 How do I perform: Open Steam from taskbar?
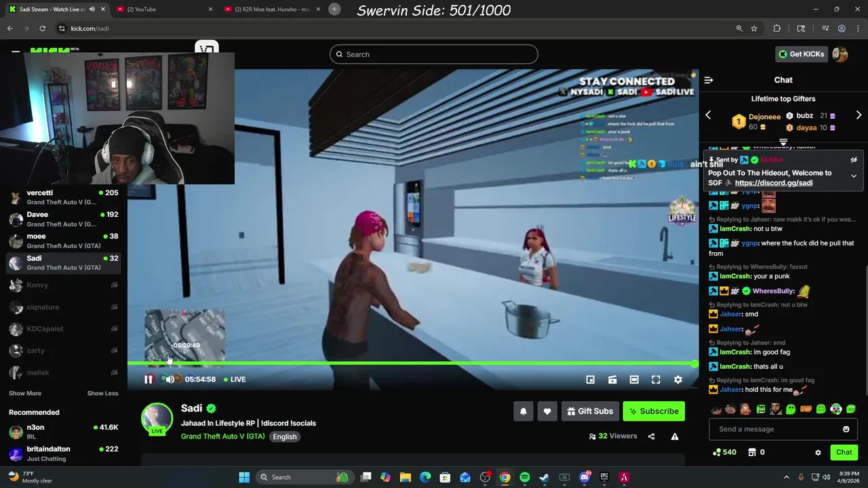pos(545,477)
